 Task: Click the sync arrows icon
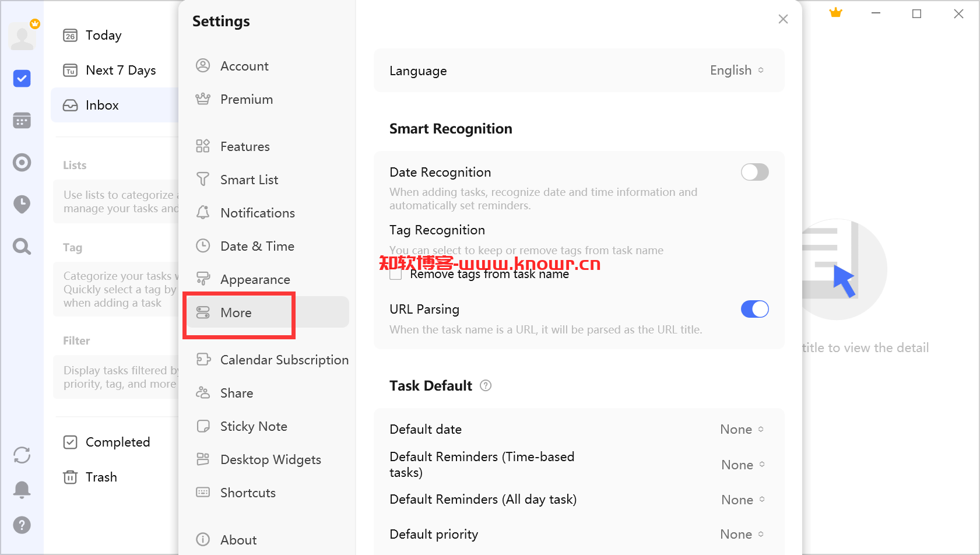coord(22,455)
